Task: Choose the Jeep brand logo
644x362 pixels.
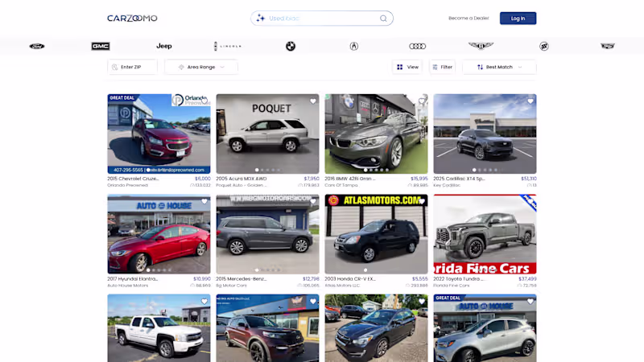Action: (164, 46)
